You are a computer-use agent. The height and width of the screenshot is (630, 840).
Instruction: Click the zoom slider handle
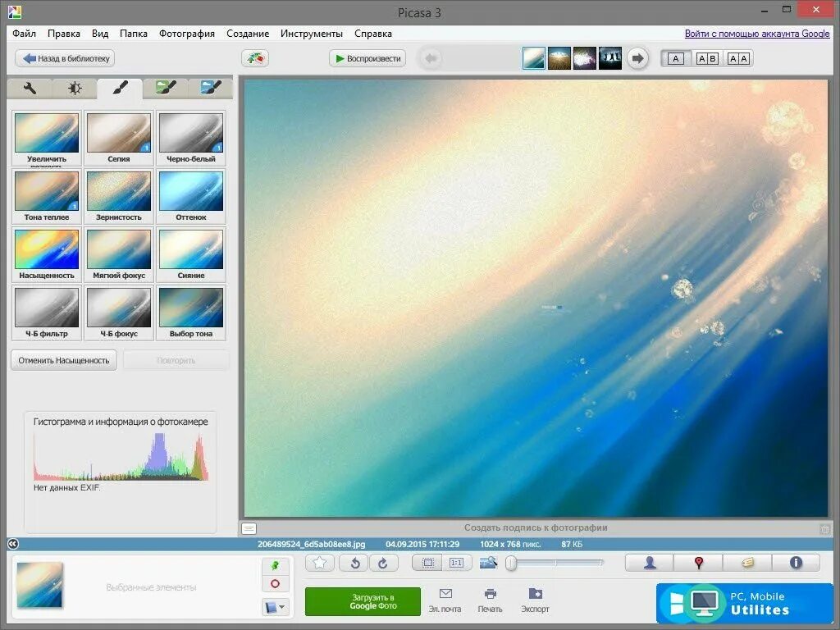pyautogui.click(x=512, y=563)
